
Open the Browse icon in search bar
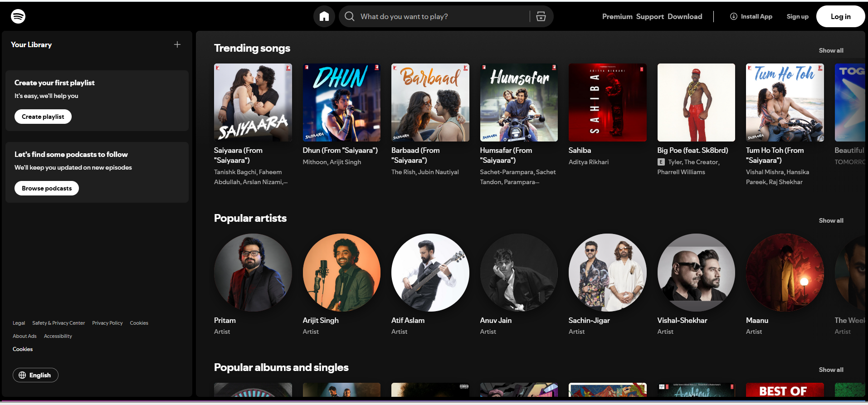point(541,16)
